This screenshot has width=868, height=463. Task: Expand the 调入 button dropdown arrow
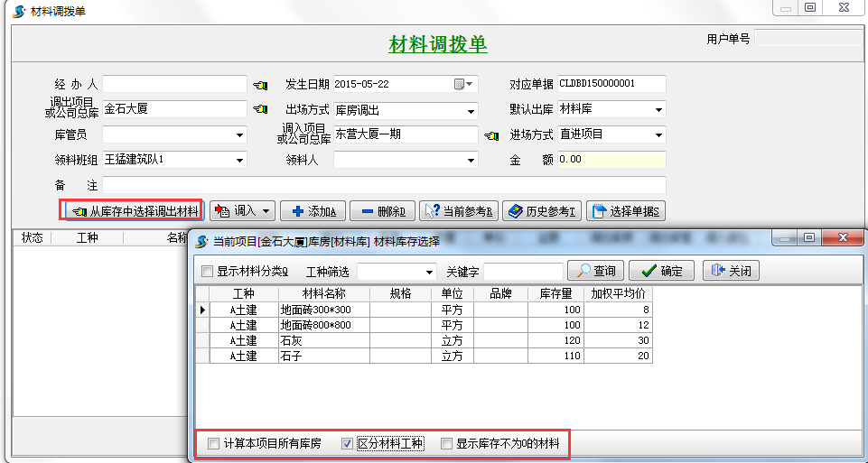[266, 211]
